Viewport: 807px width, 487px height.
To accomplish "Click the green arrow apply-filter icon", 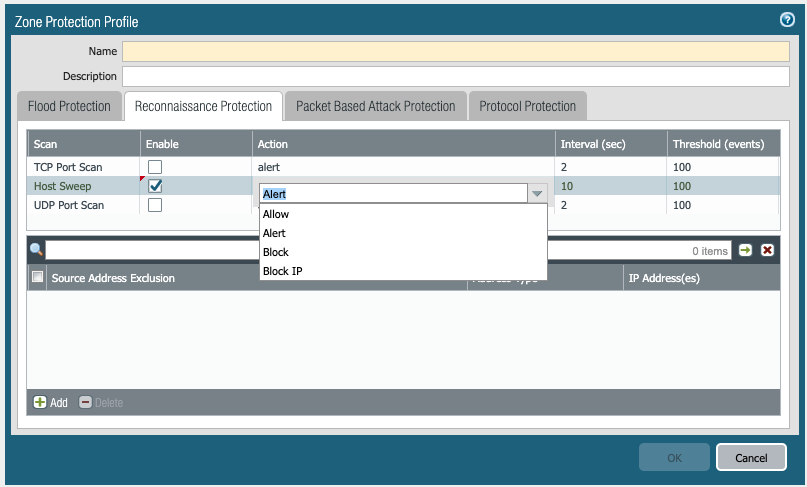I will point(745,250).
